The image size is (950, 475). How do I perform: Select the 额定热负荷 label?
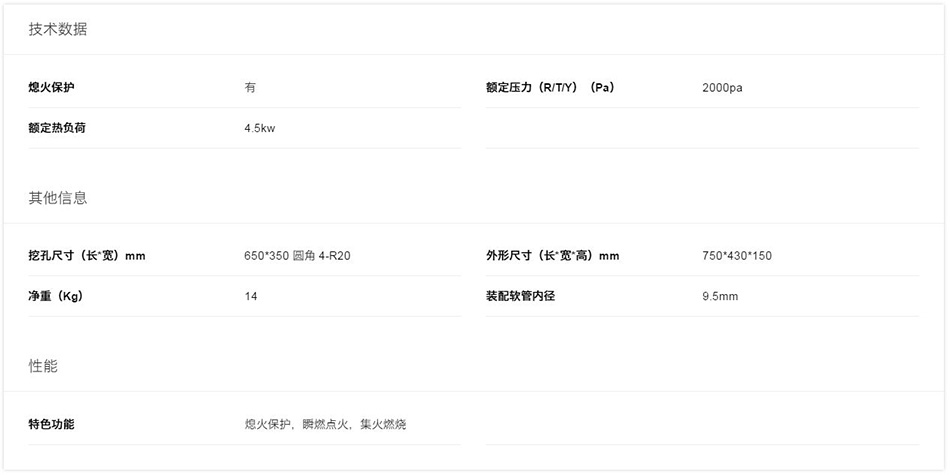pyautogui.click(x=57, y=128)
